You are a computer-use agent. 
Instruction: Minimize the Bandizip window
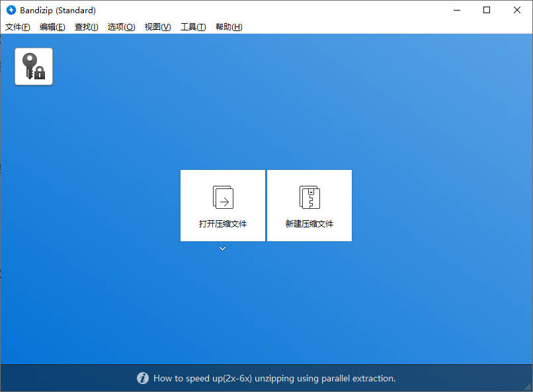(x=457, y=10)
